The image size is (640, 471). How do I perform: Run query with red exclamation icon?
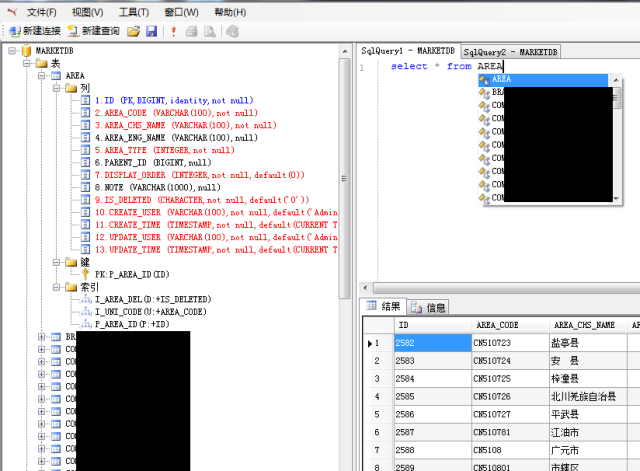point(173,32)
